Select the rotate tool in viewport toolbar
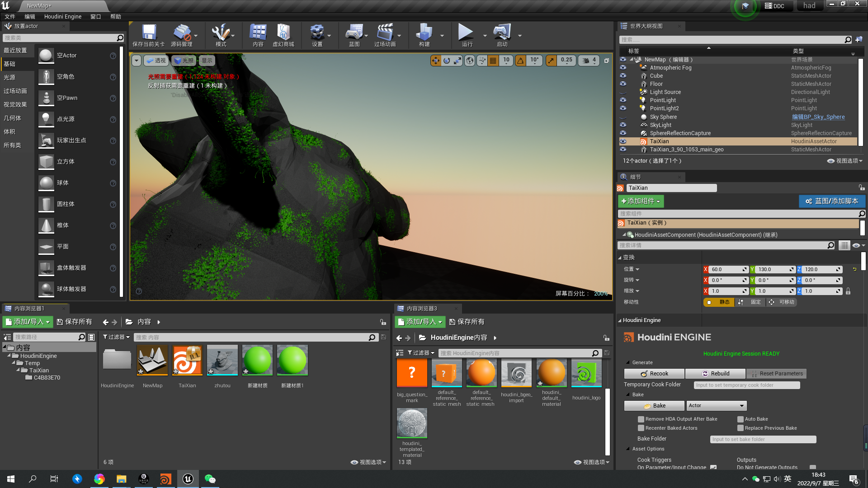The width and height of the screenshot is (868, 488). 447,60
